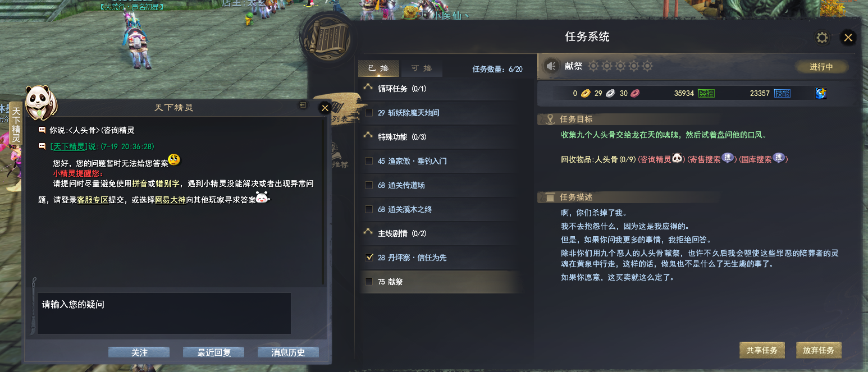
Task: Check the 29 斩妖除魔天地间 quest box
Action: pyautogui.click(x=369, y=113)
